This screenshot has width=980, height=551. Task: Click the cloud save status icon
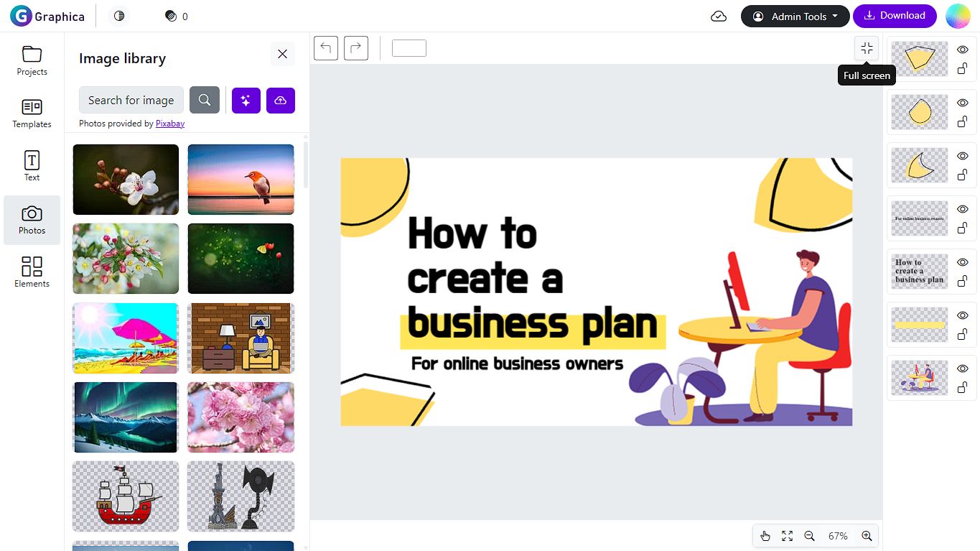[x=719, y=16]
